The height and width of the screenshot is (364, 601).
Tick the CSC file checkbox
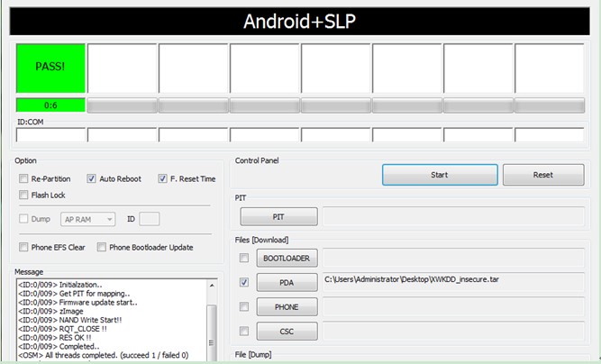pos(244,331)
